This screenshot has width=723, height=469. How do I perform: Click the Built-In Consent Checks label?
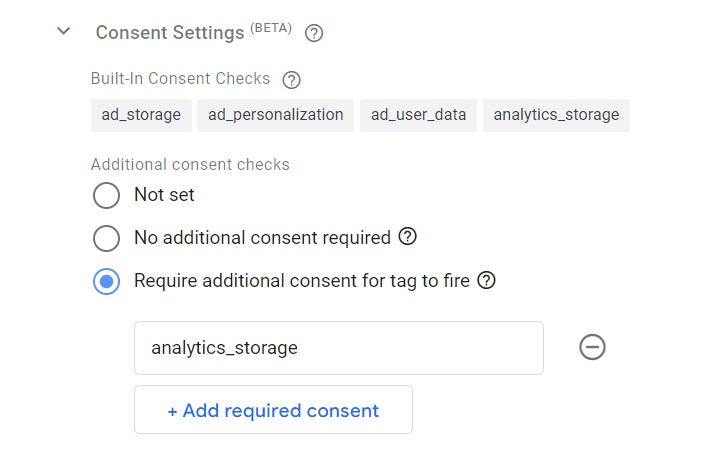180,78
